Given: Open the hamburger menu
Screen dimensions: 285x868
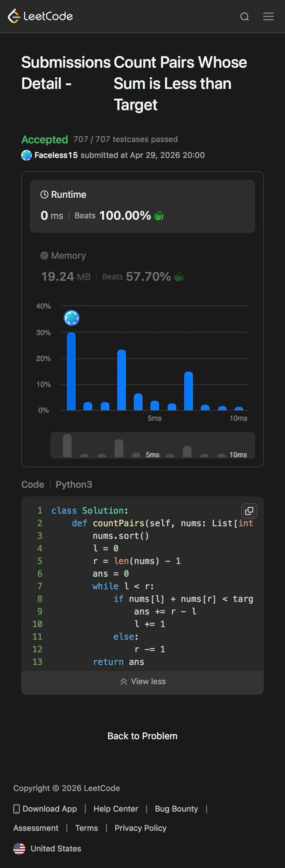Looking at the screenshot, I should (x=268, y=16).
